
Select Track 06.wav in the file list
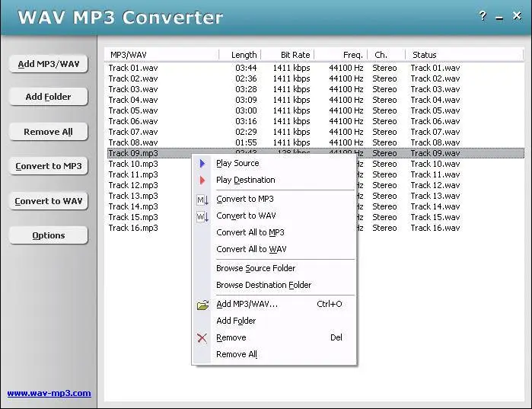[133, 121]
